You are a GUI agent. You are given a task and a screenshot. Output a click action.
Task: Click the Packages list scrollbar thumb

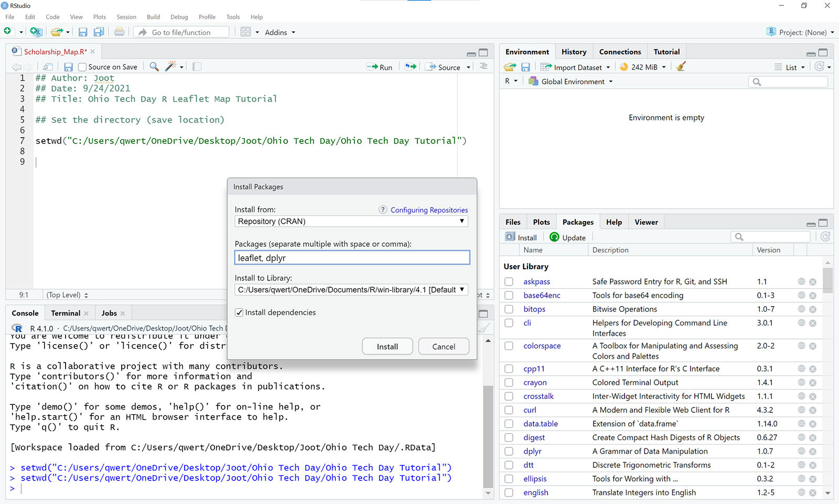point(827,280)
